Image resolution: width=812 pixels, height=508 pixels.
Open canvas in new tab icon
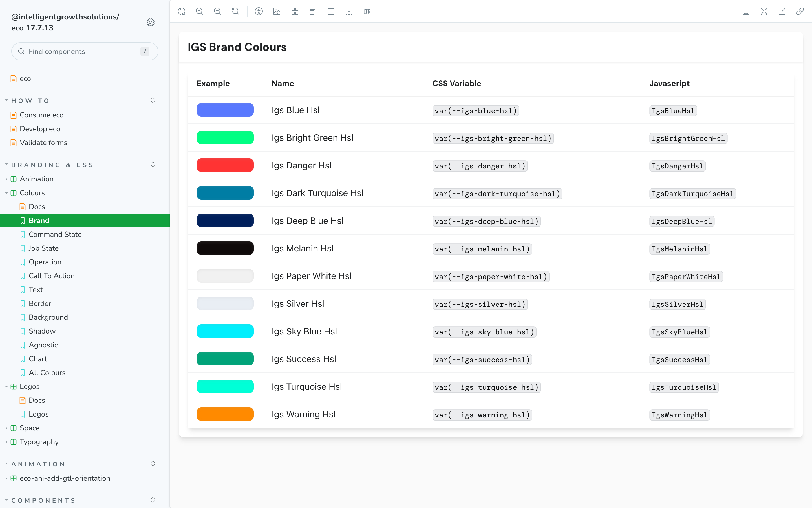point(782,11)
